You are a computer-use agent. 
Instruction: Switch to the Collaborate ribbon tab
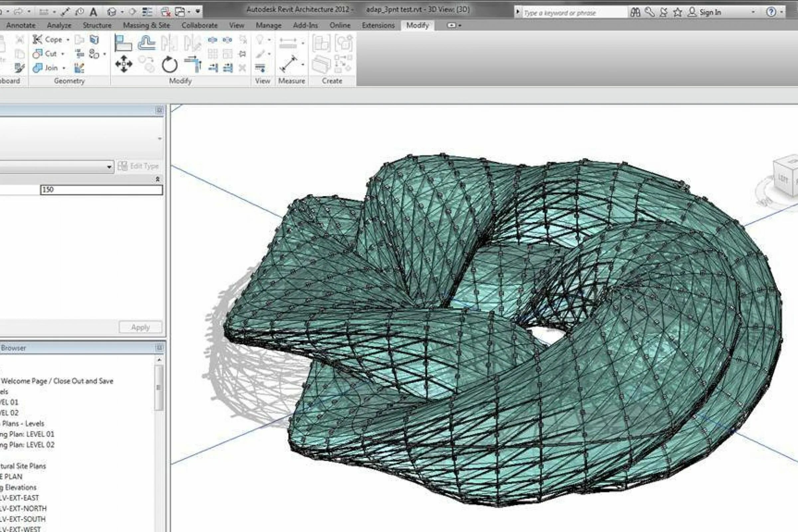pyautogui.click(x=199, y=26)
